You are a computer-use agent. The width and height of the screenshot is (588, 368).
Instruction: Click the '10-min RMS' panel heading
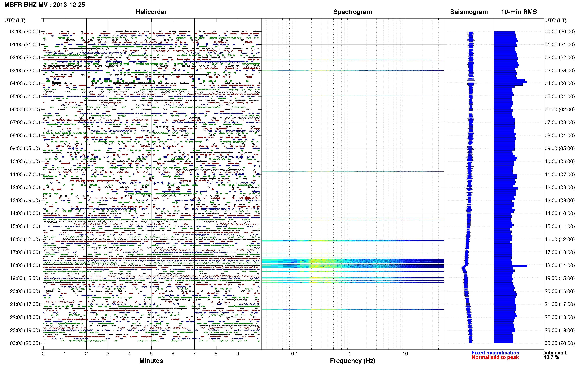pos(519,12)
